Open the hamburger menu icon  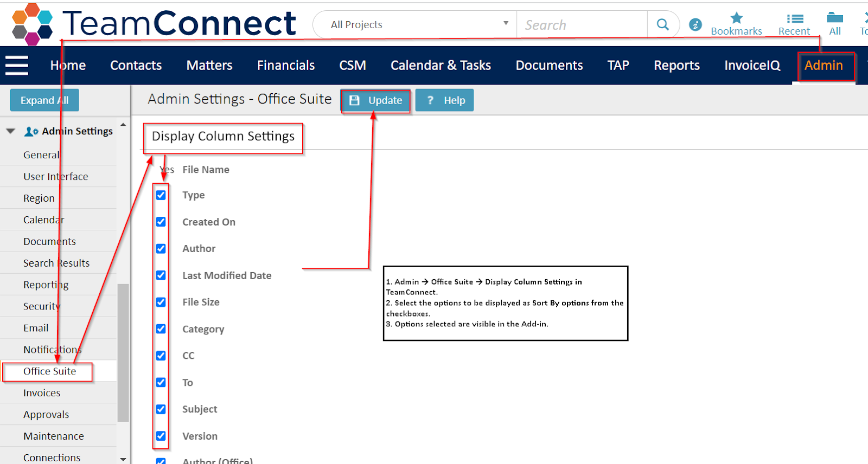[x=17, y=66]
